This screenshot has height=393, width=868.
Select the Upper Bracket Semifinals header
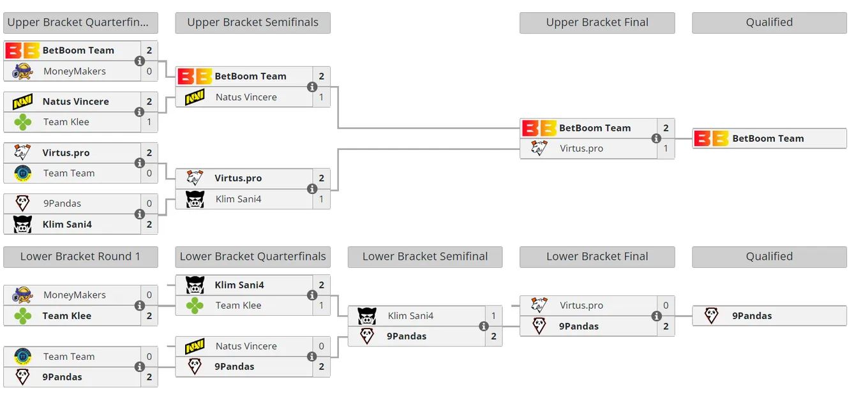253,22
